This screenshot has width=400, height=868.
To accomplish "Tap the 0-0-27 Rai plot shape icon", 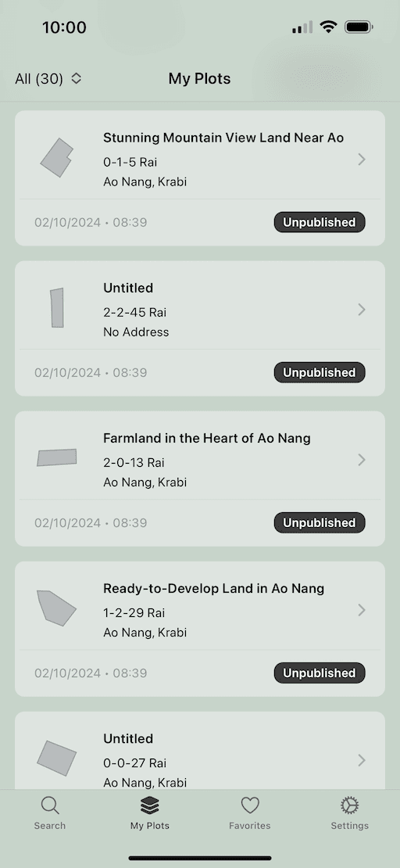I will [x=56, y=758].
